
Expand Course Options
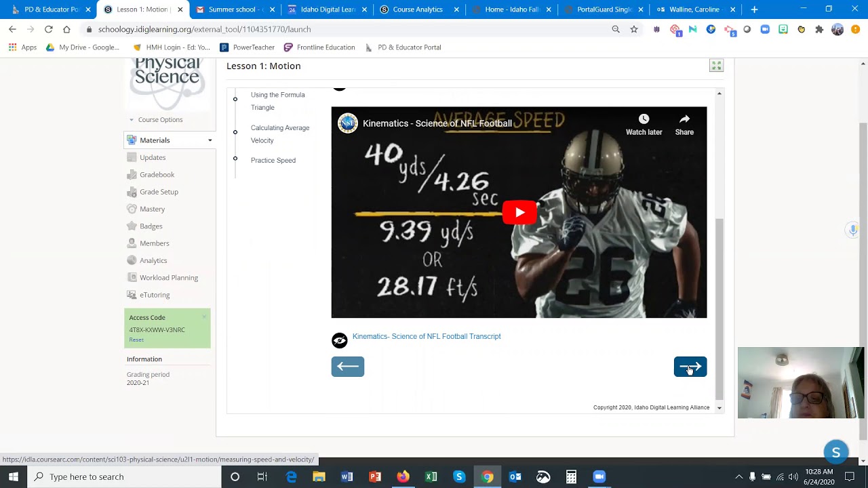[160, 120]
